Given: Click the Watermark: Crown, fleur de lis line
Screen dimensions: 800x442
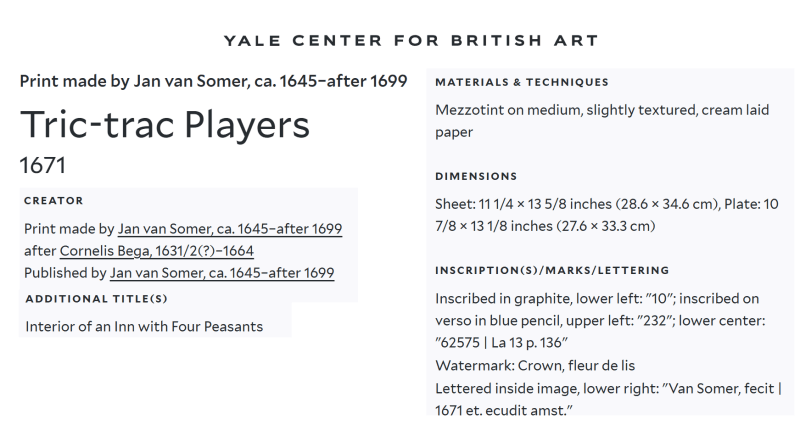Looking at the screenshot, I should pos(535,365).
